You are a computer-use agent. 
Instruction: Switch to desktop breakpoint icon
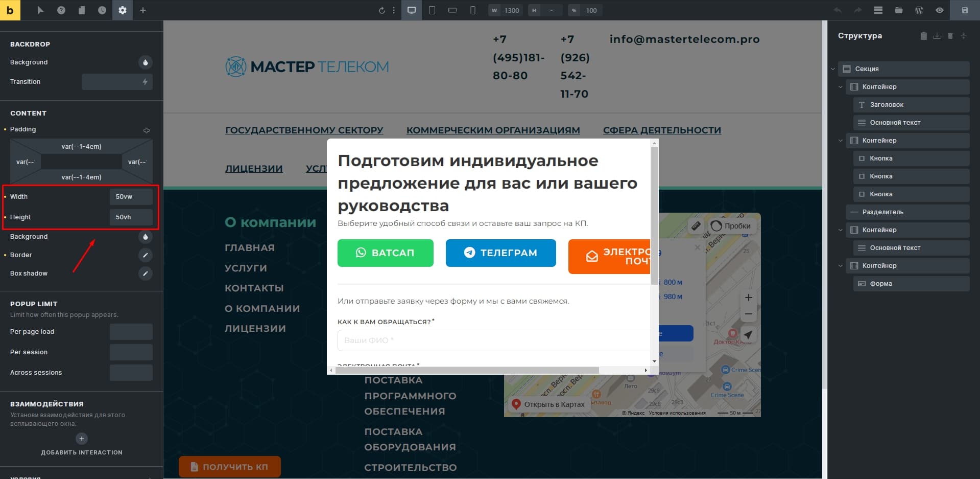pos(412,10)
